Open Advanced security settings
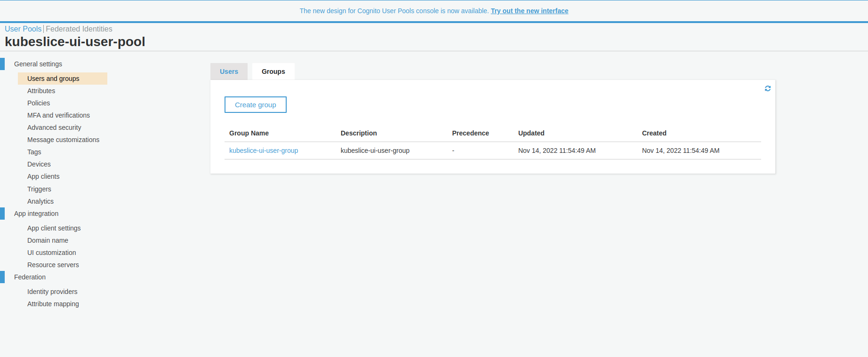Screen dimensions: 868x357 tap(54, 127)
